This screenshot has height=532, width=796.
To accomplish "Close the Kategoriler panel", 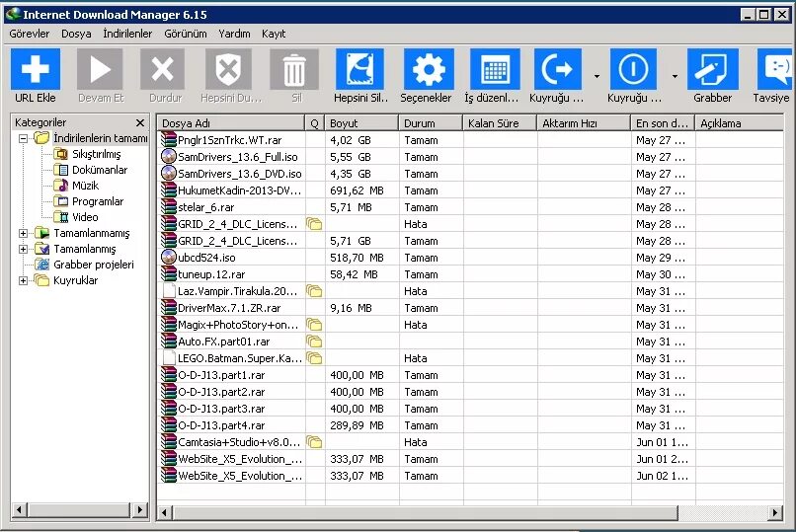I will (140, 122).
